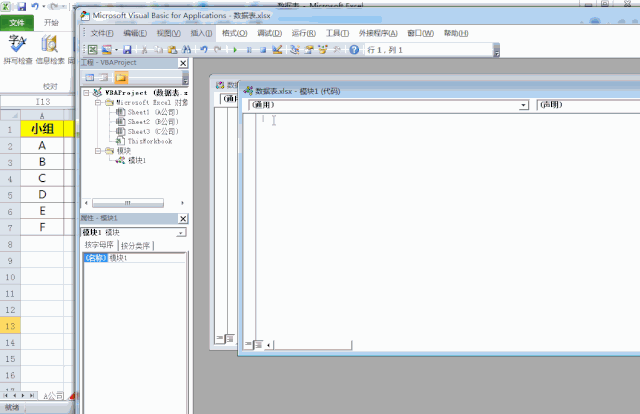Image resolution: width=640 pixels, height=414 pixels.
Task: Close the Project VBAProject panel
Action: pos(183,63)
